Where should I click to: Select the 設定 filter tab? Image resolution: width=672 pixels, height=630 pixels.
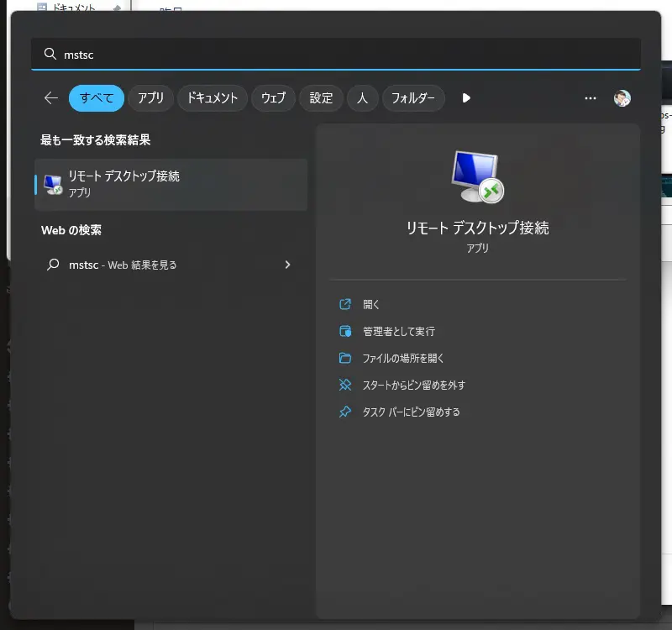click(x=321, y=98)
